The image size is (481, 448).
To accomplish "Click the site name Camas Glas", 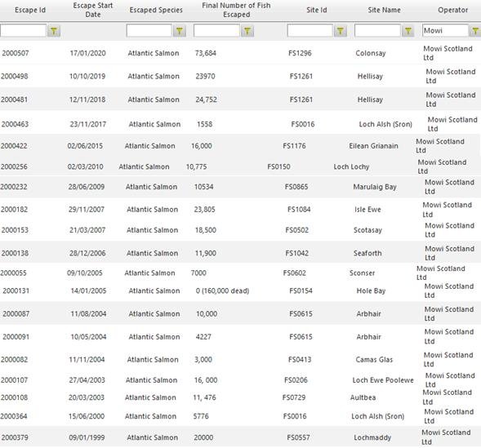I will point(374,360).
